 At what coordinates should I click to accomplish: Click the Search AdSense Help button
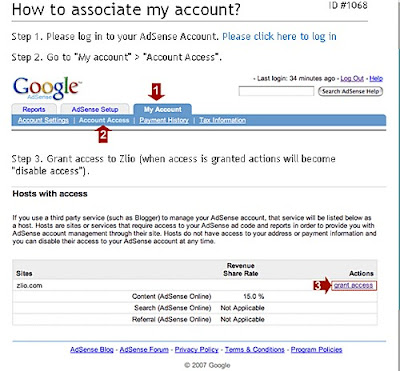[x=350, y=91]
